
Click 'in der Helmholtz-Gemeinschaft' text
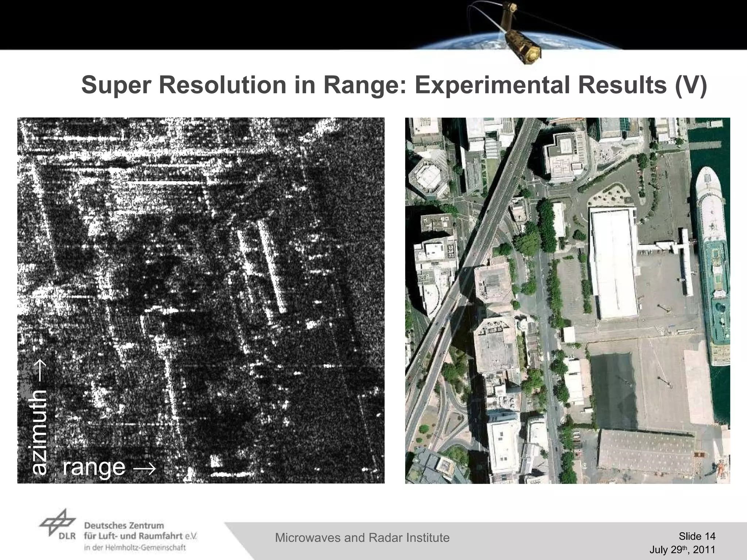(x=135, y=547)
